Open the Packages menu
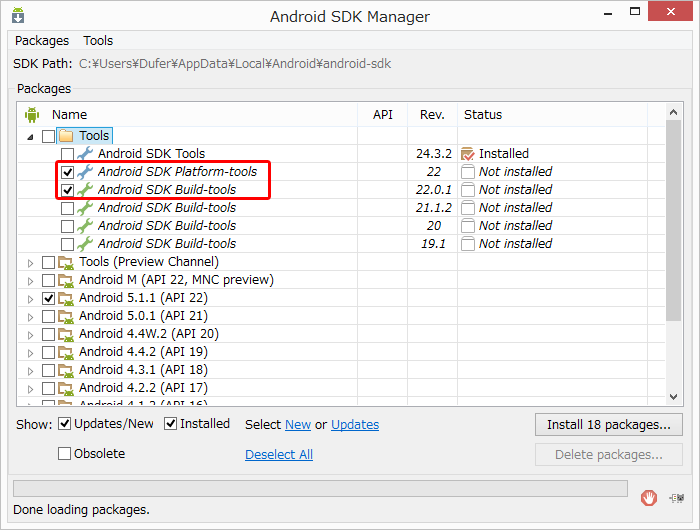The height and width of the screenshot is (530, 700). (42, 41)
